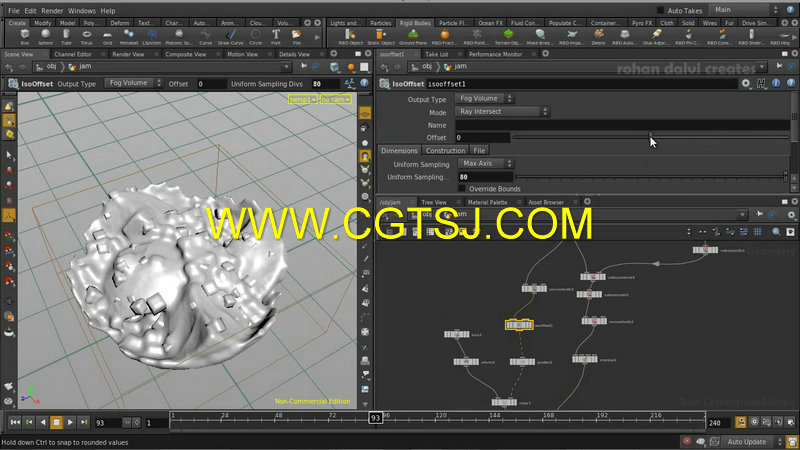Open the Mode Ray Intersect dropdown
Viewport: 800px width, 450px height.
click(503, 112)
